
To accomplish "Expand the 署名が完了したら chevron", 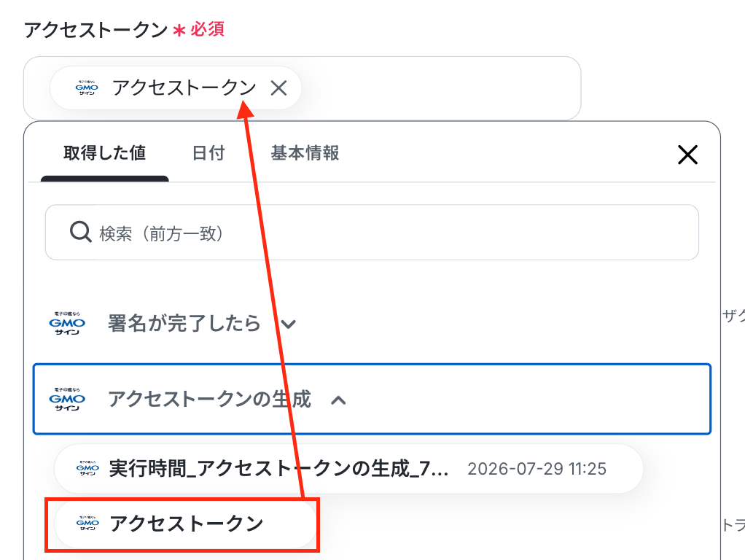I will pos(289,324).
